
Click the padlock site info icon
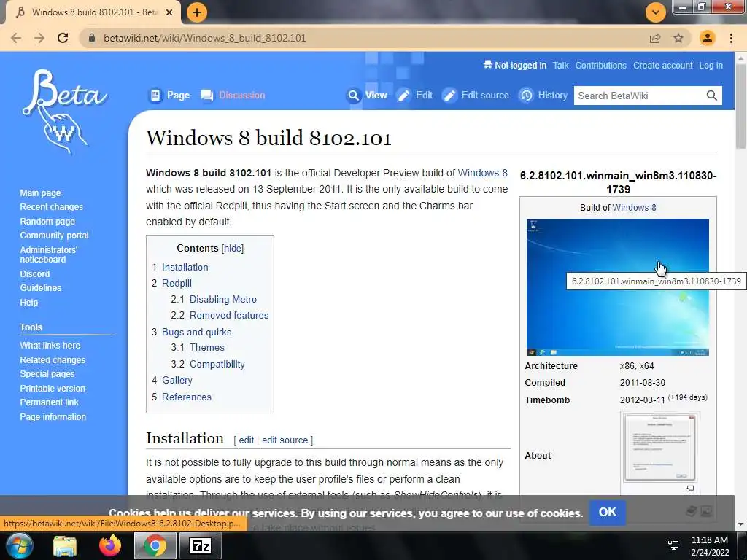point(92,38)
